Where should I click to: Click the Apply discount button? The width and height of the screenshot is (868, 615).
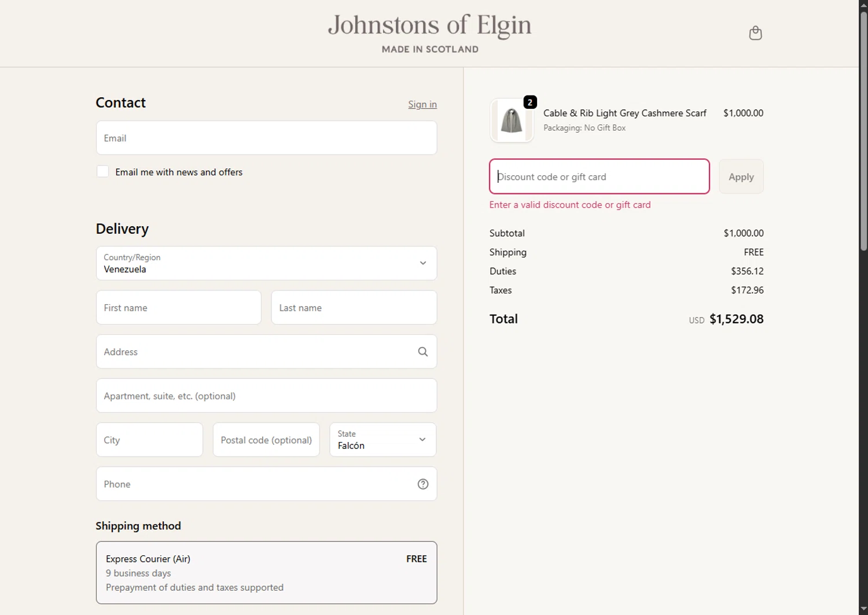pos(741,176)
